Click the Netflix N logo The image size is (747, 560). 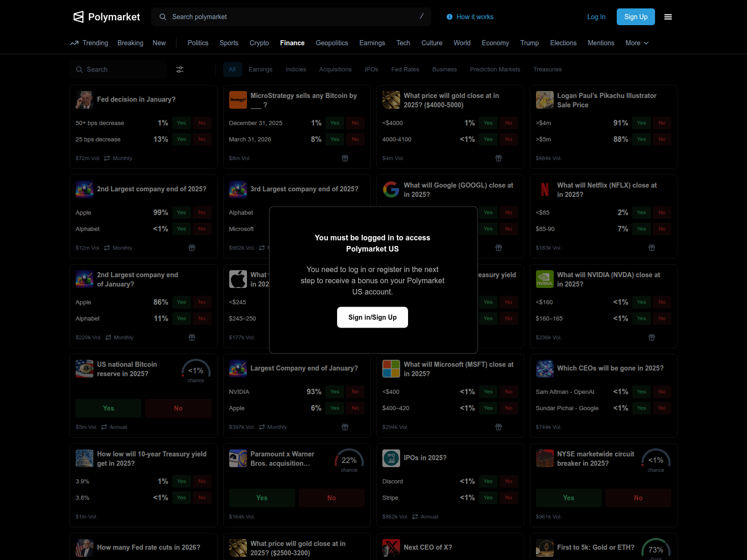pyautogui.click(x=545, y=189)
